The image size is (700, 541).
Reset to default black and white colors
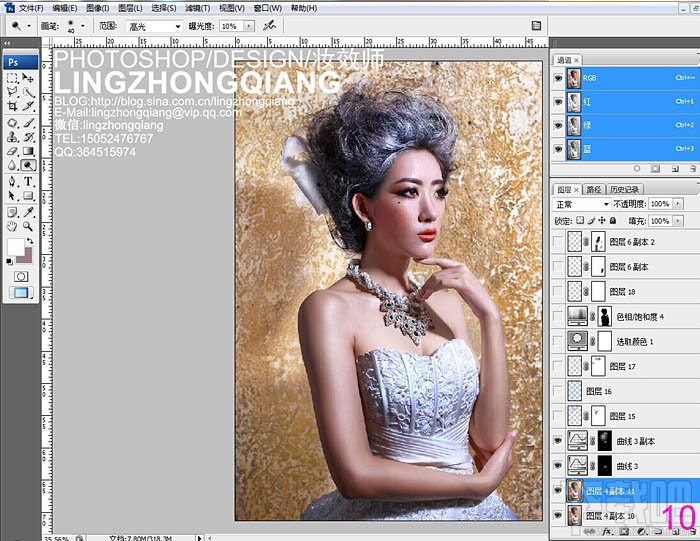point(9,262)
